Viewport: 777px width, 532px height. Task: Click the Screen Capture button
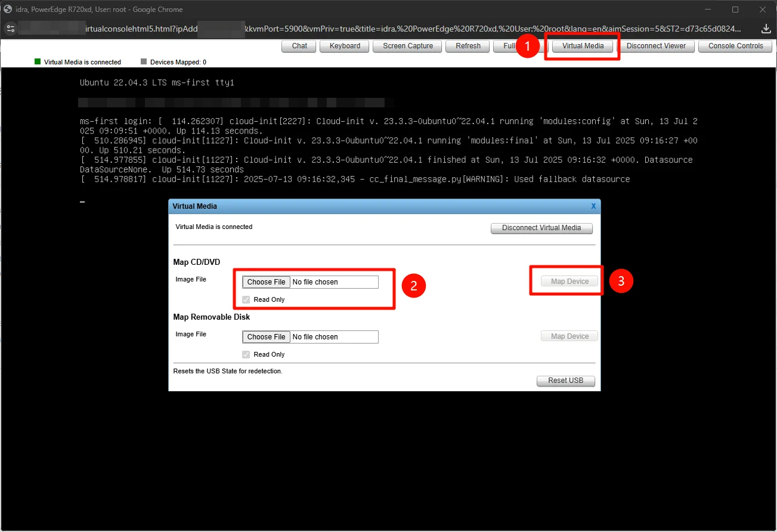(408, 46)
